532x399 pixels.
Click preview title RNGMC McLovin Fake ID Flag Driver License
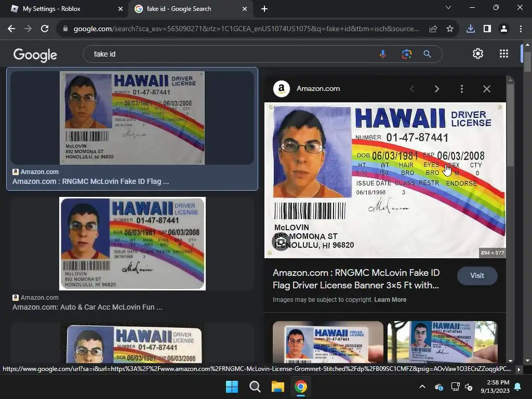(x=356, y=279)
